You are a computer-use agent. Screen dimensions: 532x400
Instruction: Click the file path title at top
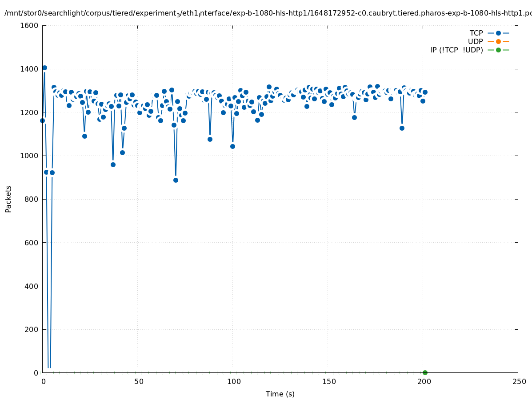pos(266,13)
